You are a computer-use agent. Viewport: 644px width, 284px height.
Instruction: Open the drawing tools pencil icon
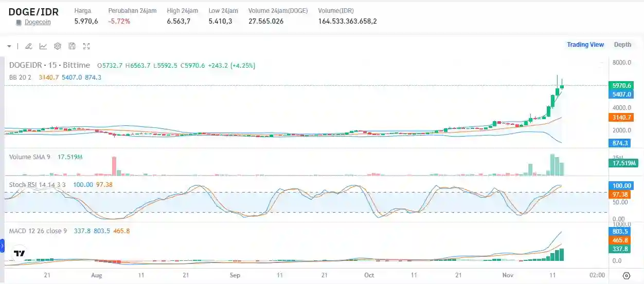(x=29, y=46)
